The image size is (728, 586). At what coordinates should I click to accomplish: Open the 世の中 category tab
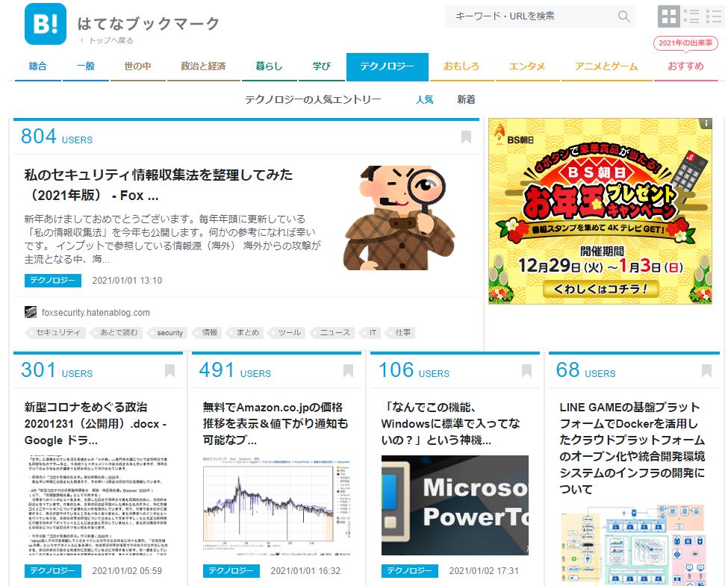tap(138, 66)
